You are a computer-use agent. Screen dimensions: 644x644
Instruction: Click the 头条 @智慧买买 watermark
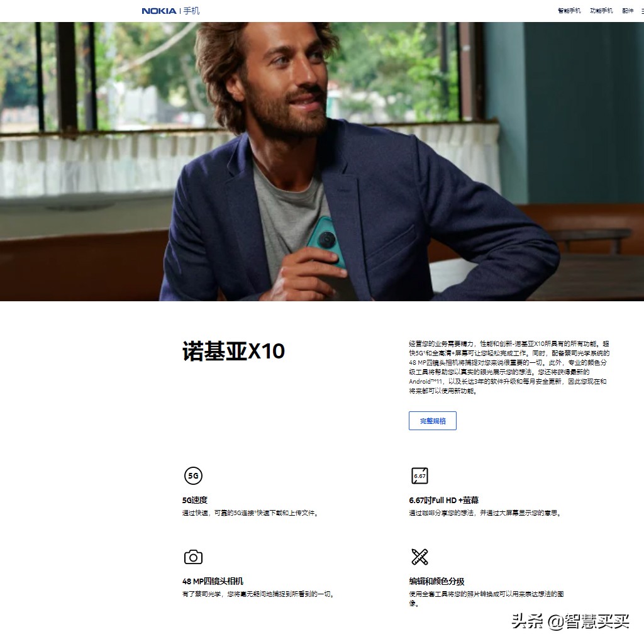[x=571, y=621]
